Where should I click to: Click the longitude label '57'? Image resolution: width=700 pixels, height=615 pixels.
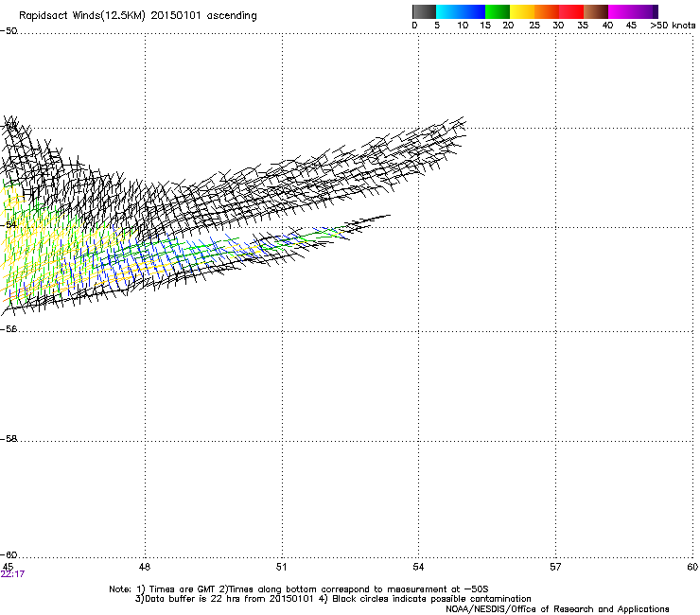555,567
